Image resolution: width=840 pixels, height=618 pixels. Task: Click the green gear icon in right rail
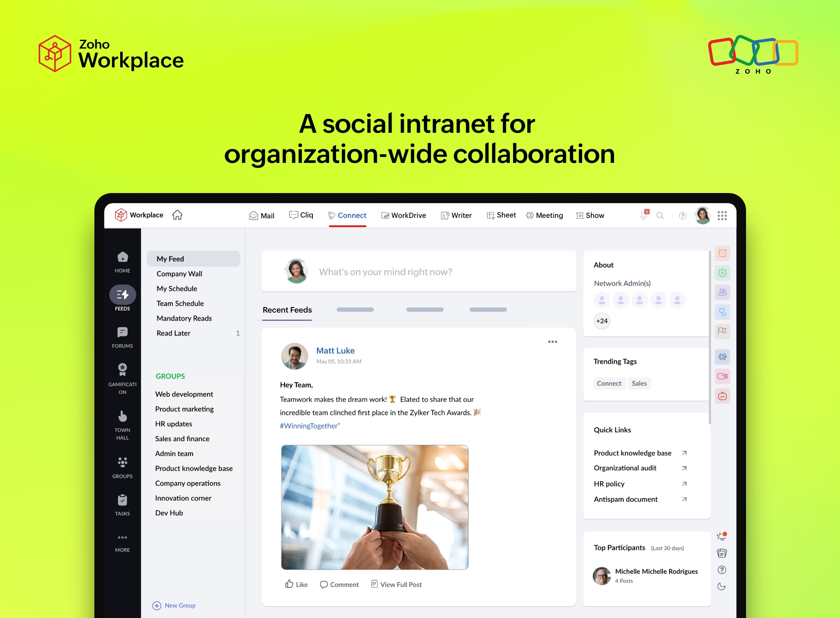(x=722, y=273)
